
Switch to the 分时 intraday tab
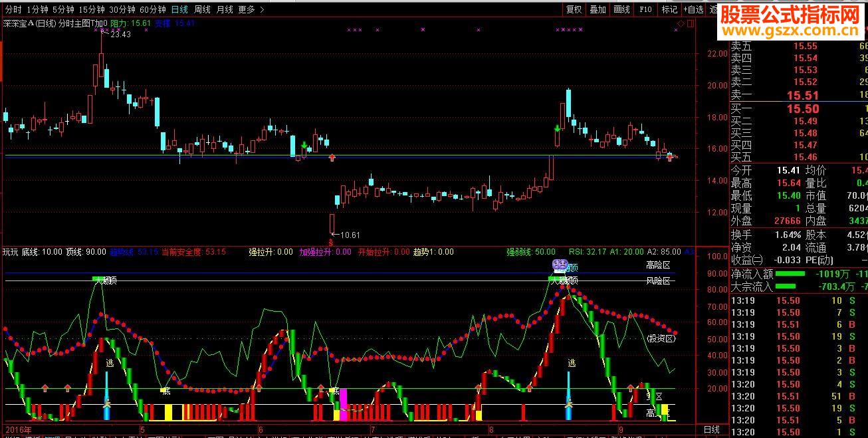coord(13,9)
